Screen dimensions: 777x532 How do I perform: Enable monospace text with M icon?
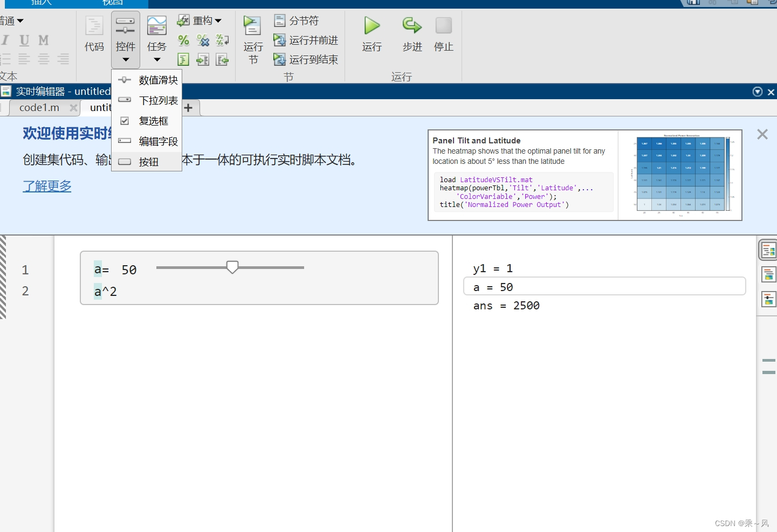point(43,40)
